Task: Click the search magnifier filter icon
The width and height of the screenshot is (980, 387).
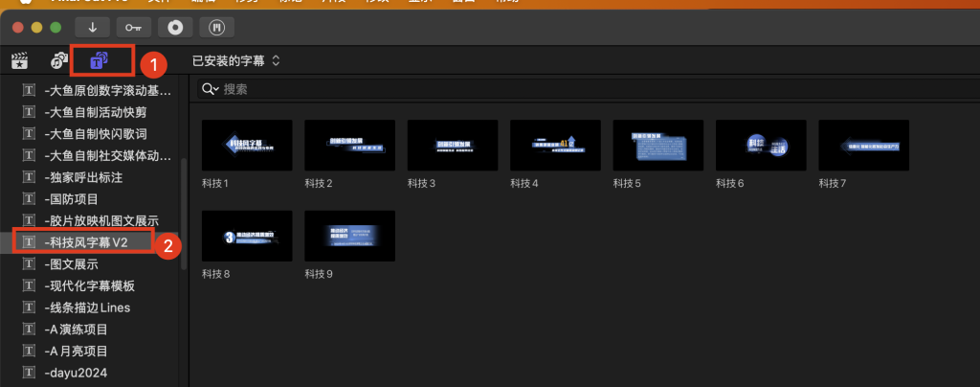Action: click(x=210, y=89)
